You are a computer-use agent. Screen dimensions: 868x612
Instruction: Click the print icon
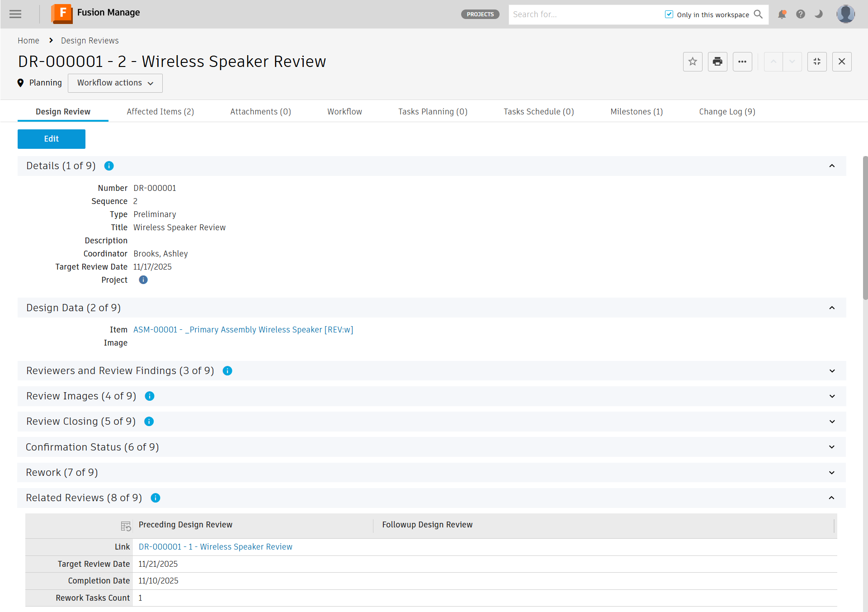(717, 62)
